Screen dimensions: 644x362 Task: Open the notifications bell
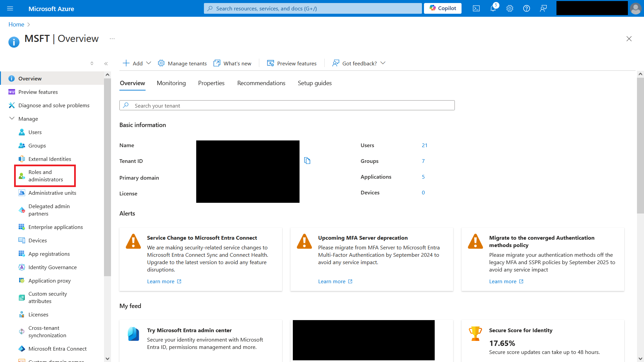[493, 8]
